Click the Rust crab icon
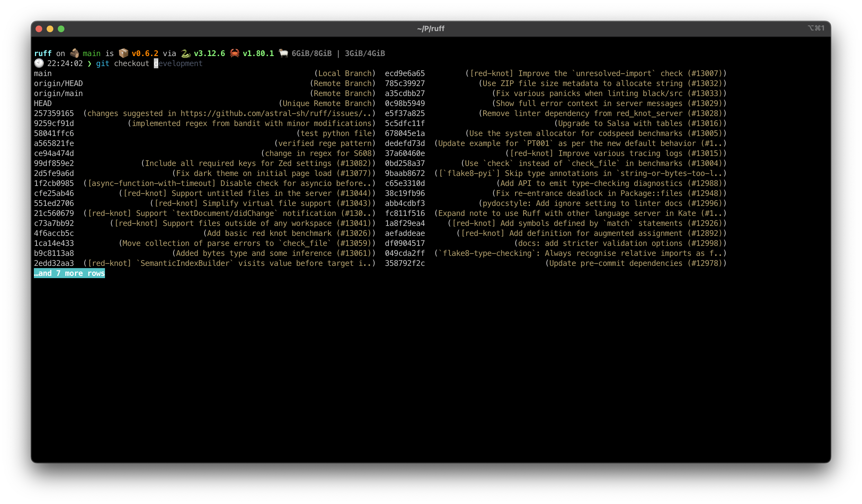Screen dimensions: 862x504 234,53
